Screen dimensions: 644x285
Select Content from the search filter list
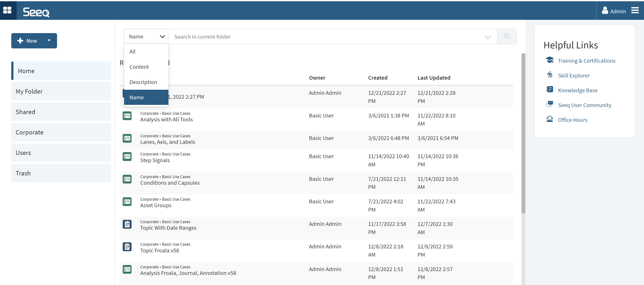139,67
